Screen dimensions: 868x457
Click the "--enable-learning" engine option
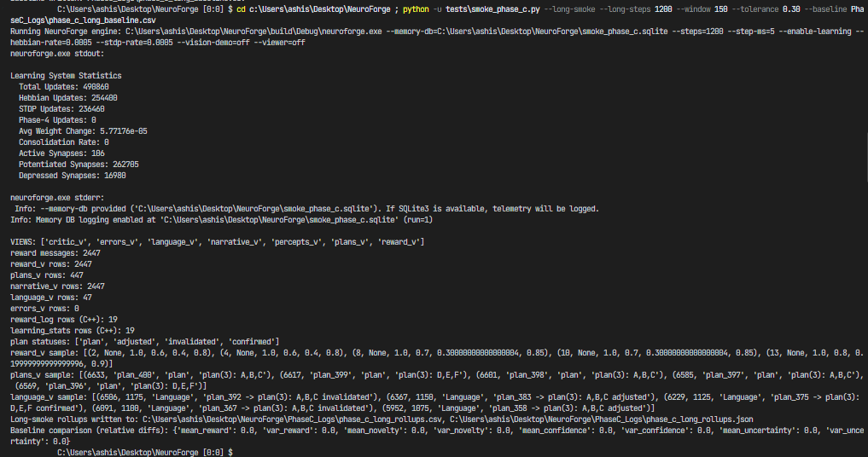(817, 32)
